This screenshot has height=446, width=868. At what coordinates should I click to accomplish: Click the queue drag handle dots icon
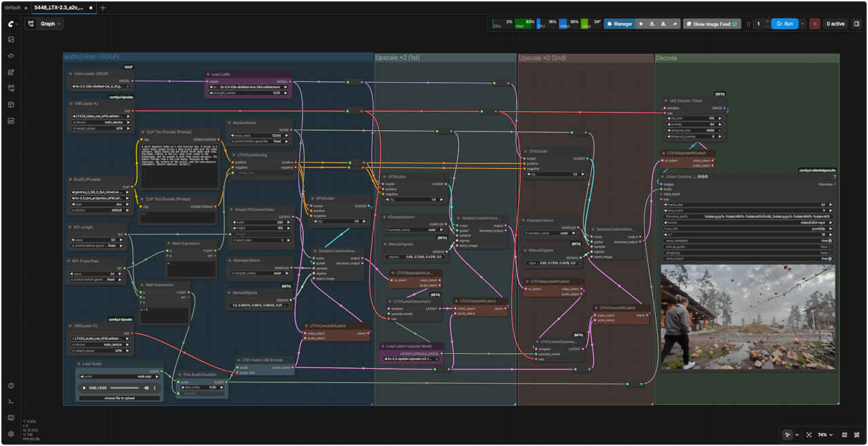point(749,24)
